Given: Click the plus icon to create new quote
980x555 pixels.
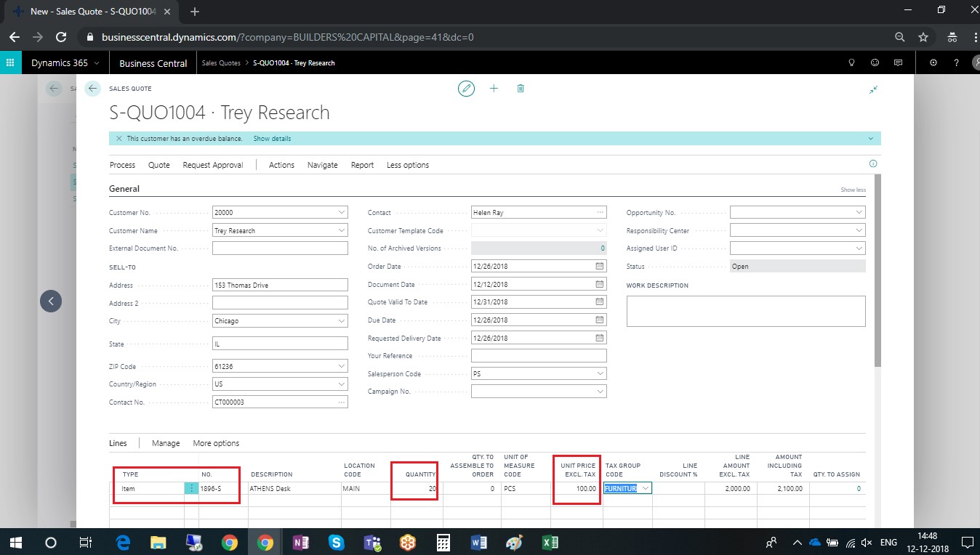Looking at the screenshot, I should [x=494, y=89].
